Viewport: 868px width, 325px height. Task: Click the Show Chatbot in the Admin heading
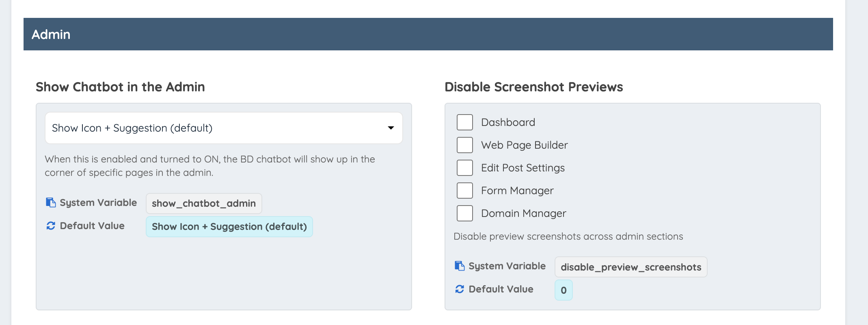click(120, 87)
